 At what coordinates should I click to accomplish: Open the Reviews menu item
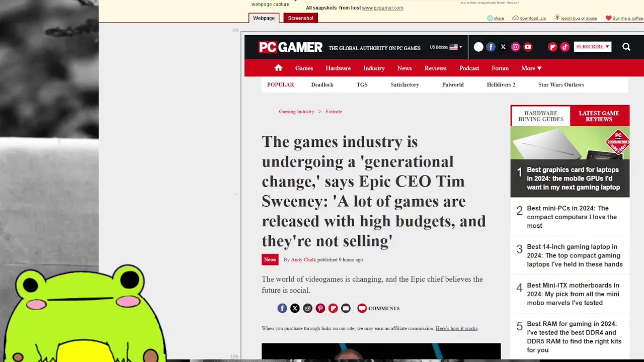click(435, 68)
